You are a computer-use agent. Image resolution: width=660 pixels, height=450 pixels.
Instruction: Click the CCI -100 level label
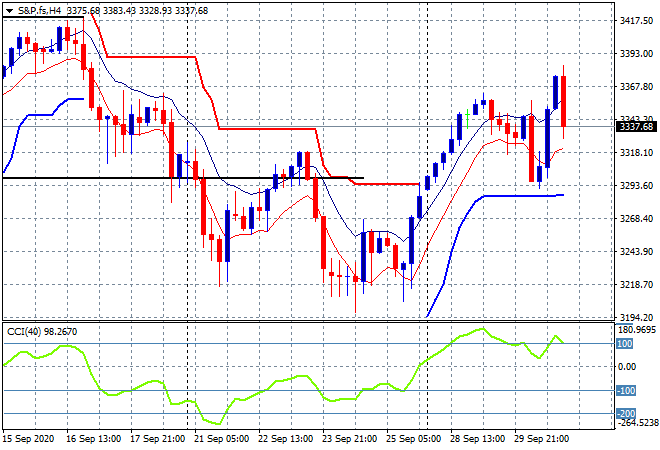click(x=626, y=391)
